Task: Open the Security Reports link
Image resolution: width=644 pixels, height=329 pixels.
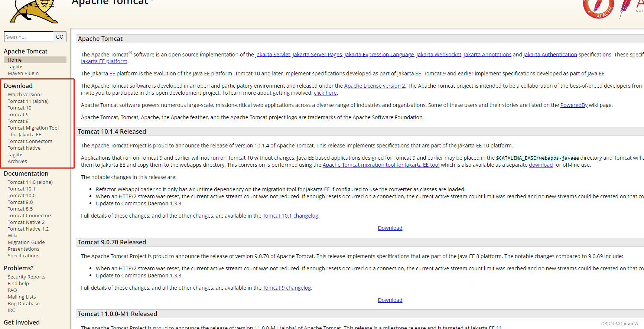Action: pos(26,277)
